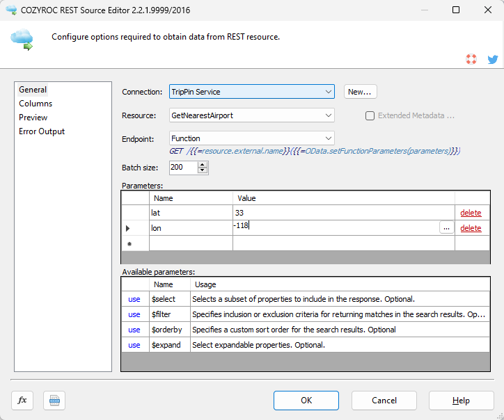This screenshot has height=420, width=504.
Task: Open the Endpoint dropdown set to Function
Action: coord(252,138)
